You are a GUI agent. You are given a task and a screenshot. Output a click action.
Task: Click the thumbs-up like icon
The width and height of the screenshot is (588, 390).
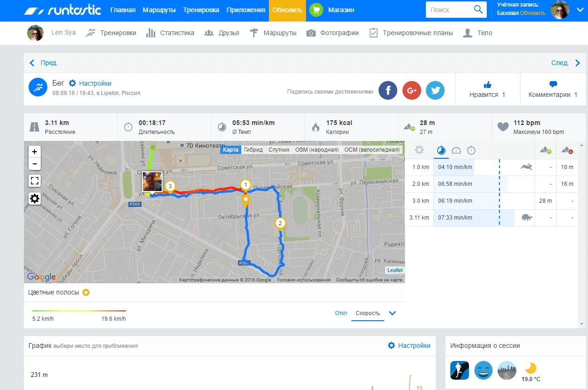click(487, 85)
